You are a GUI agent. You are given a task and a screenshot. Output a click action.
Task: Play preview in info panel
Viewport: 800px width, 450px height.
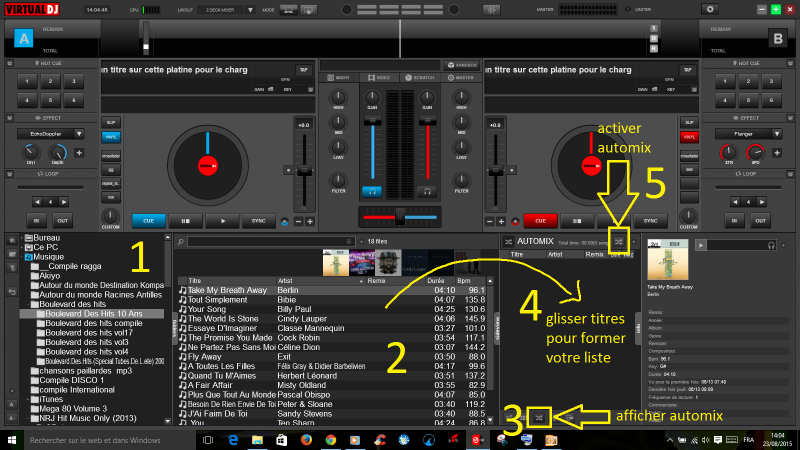pos(701,245)
